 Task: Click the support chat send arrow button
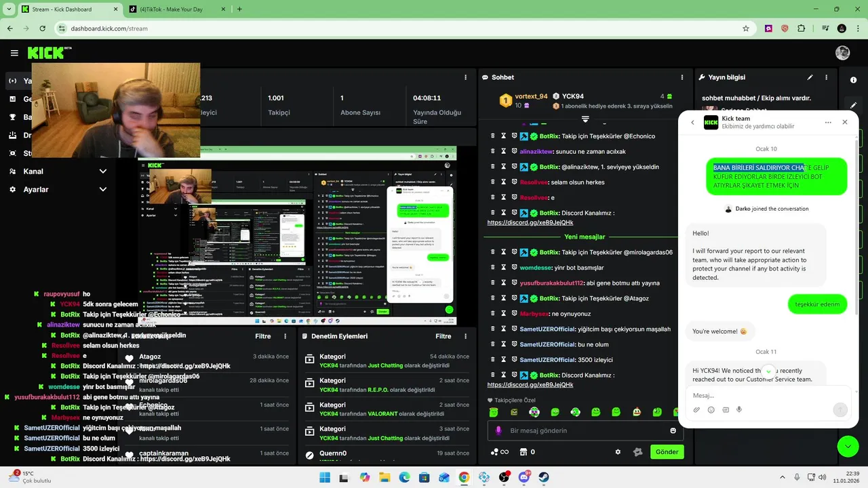tap(840, 409)
